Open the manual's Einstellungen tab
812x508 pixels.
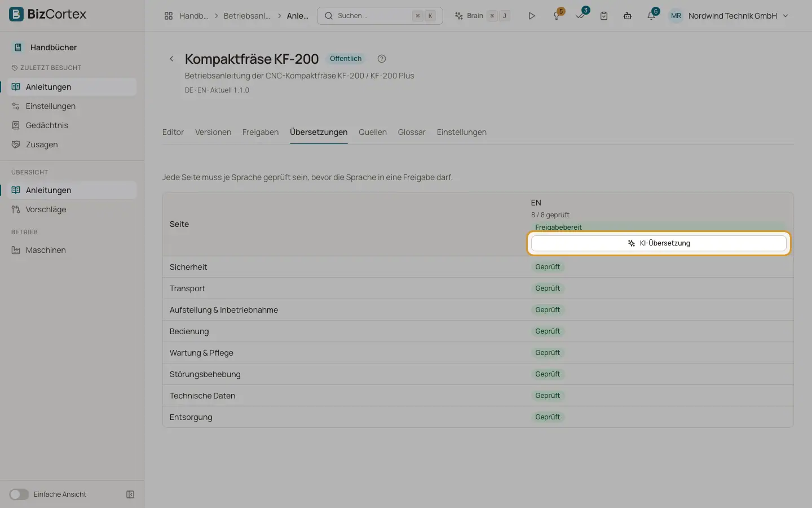(x=462, y=132)
